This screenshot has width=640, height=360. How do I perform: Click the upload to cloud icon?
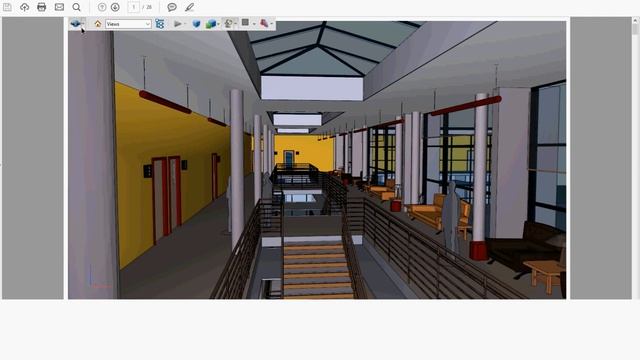24,7
